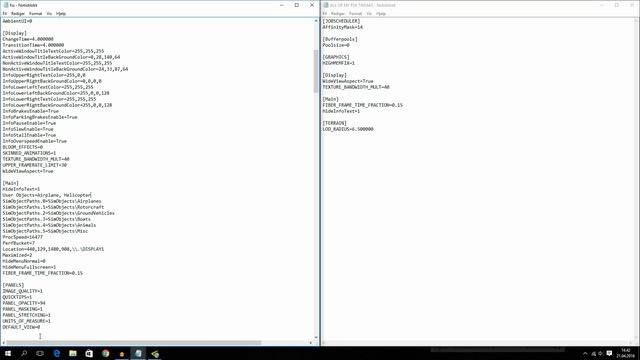Switch to Notepad taskbar icon
Screen dimensions: 640x360
[x=138, y=353]
